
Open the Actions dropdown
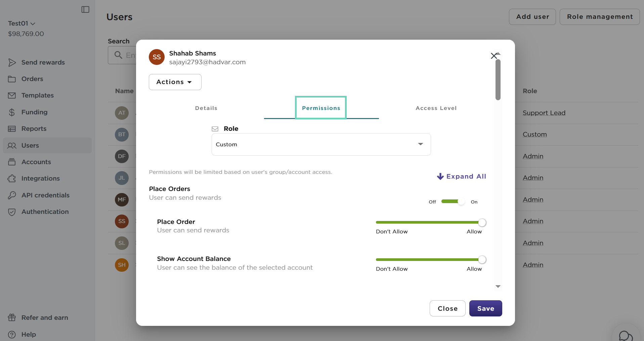[175, 82]
